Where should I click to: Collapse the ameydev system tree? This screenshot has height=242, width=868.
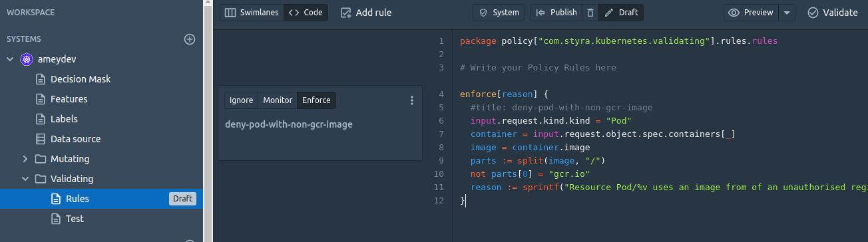coord(10,59)
